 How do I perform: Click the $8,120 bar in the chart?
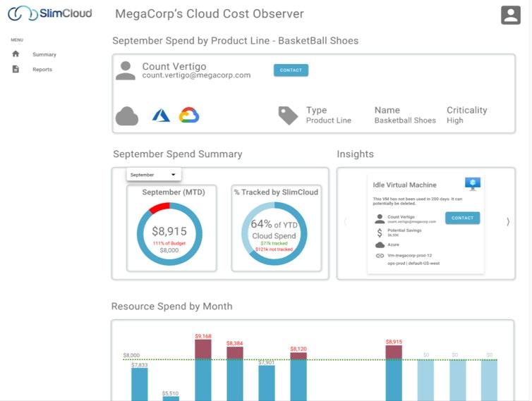(x=298, y=376)
